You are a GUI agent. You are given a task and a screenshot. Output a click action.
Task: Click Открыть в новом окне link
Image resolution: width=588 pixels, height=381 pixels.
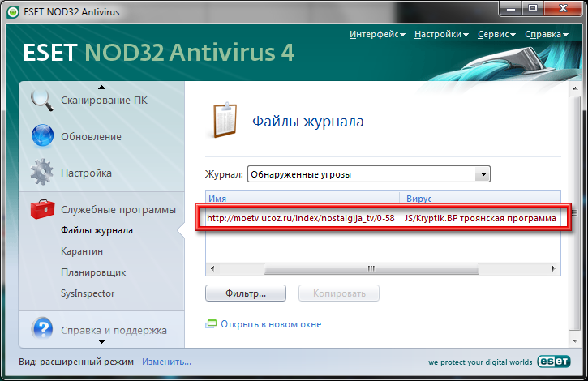[x=271, y=324]
